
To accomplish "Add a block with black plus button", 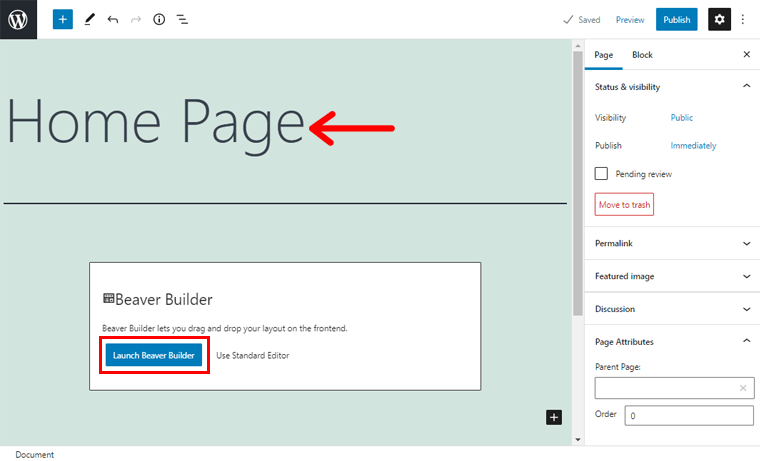I will pos(554,417).
